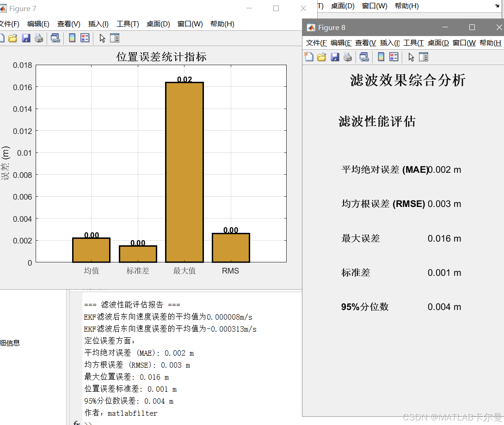Select the RMS bar in chart
This screenshot has height=425, width=504.
[231, 248]
